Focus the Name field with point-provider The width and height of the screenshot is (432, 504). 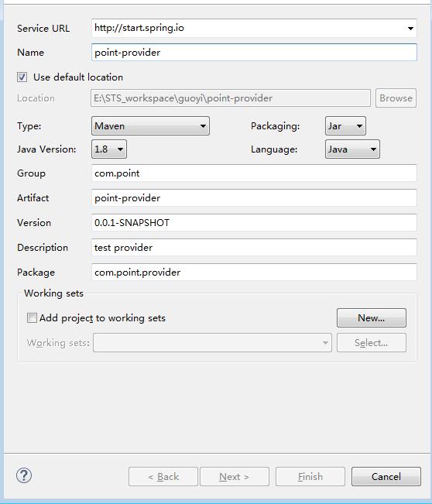point(254,53)
